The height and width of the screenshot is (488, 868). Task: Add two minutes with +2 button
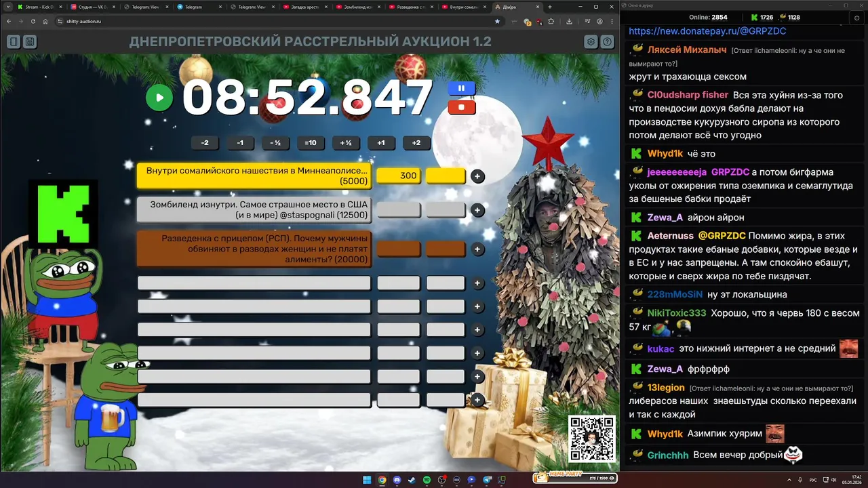(x=416, y=143)
